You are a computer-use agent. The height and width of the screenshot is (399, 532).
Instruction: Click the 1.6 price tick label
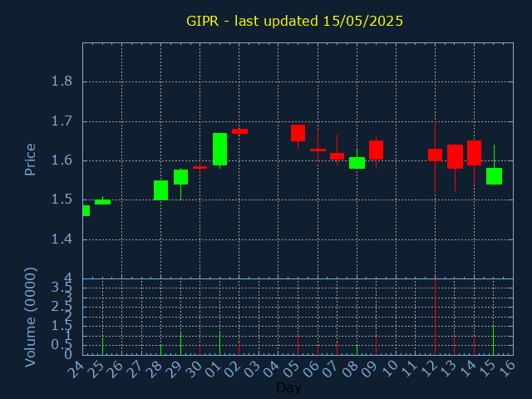62,160
